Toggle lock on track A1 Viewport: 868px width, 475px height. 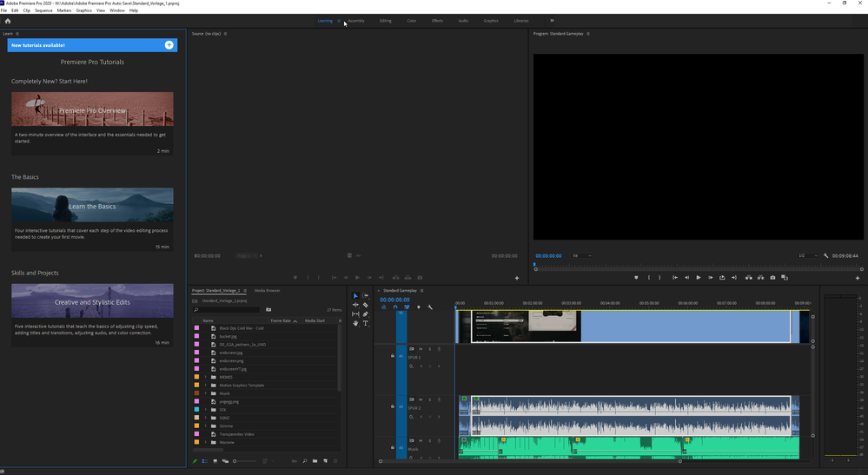pyautogui.click(x=392, y=356)
